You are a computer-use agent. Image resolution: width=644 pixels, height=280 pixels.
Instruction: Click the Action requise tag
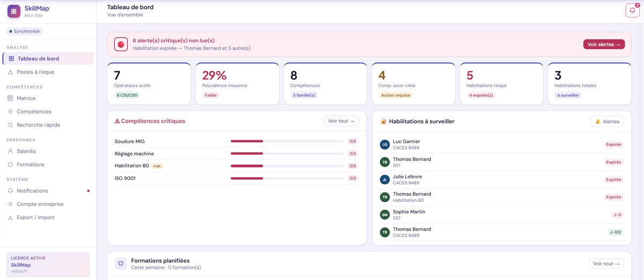[396, 95]
